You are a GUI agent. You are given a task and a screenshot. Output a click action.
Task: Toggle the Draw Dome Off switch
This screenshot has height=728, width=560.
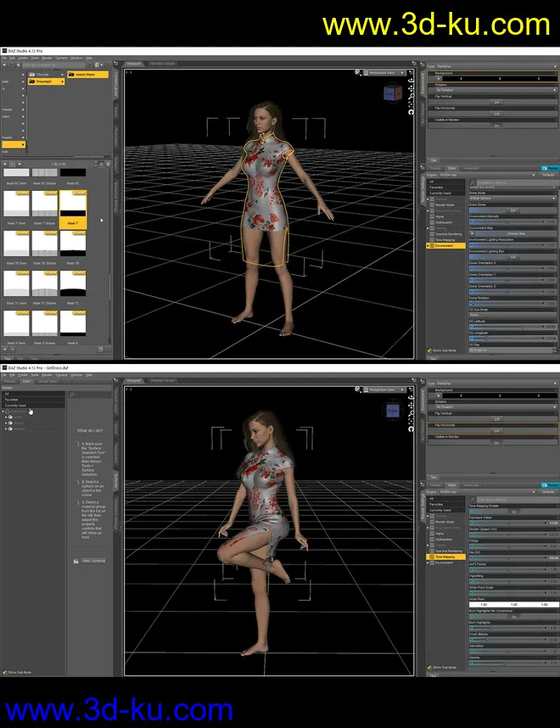tap(512, 210)
